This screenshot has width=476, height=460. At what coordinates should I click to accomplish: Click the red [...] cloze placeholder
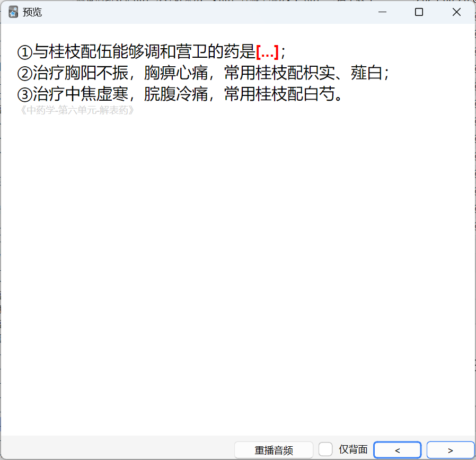tap(267, 52)
